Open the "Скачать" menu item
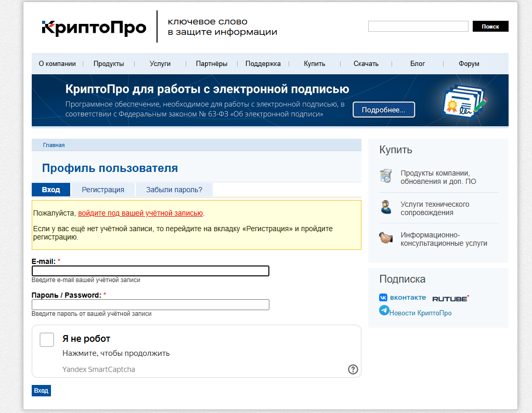Viewport: 532px width, 413px height. [366, 64]
